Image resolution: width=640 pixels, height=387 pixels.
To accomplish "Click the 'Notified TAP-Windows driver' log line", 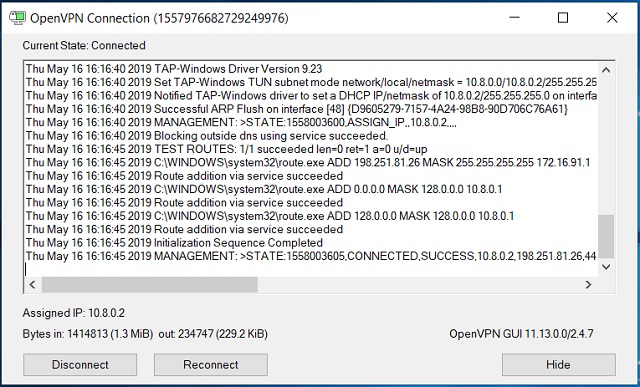I will coord(311,96).
